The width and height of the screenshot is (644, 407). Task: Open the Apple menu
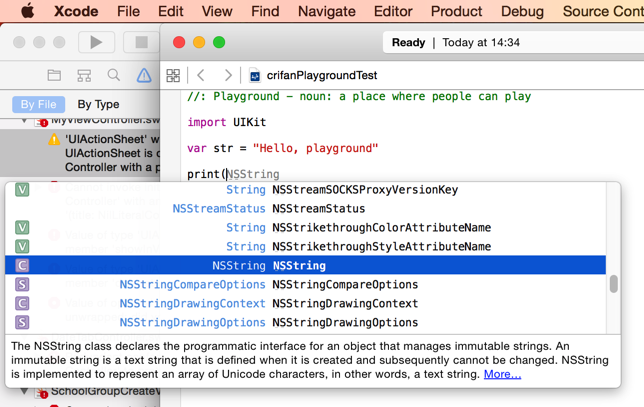[28, 11]
